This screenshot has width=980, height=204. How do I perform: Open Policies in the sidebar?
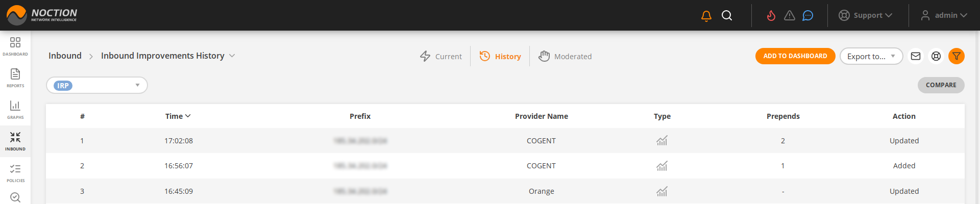(x=15, y=172)
